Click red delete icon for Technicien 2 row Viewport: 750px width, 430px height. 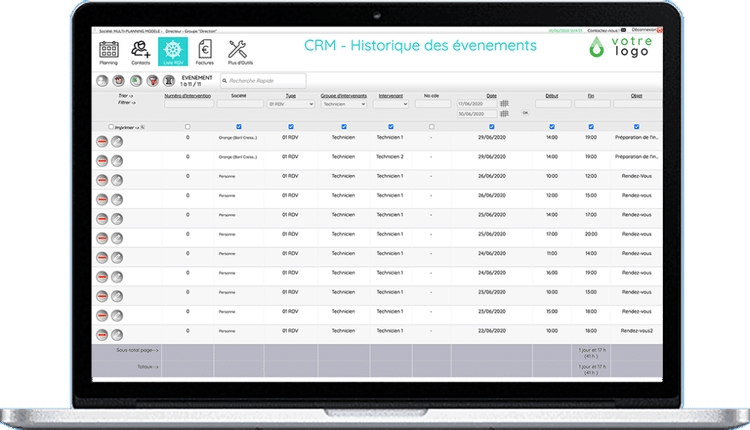102,161
